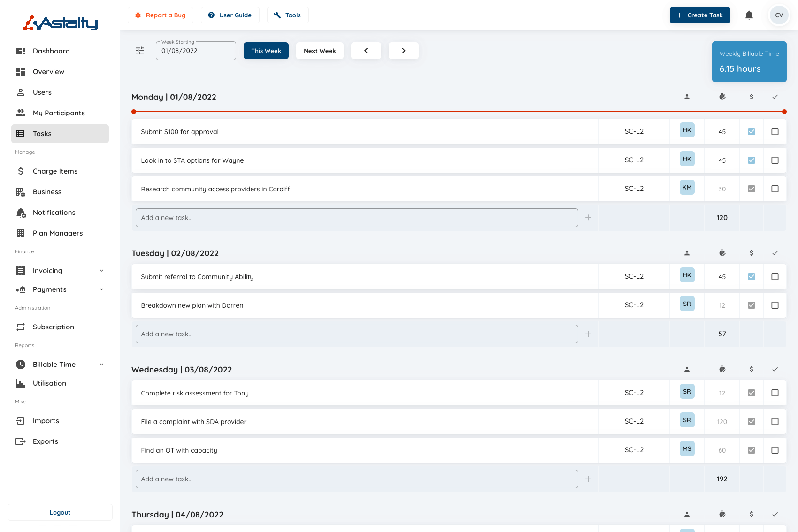Click the HK assignee avatar on Submit S100 task
The image size is (798, 532).
tap(687, 130)
